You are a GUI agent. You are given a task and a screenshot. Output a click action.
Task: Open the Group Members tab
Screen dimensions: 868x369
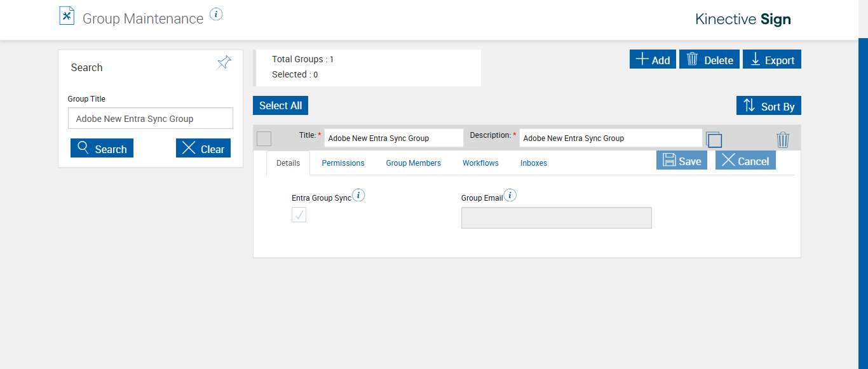(413, 163)
